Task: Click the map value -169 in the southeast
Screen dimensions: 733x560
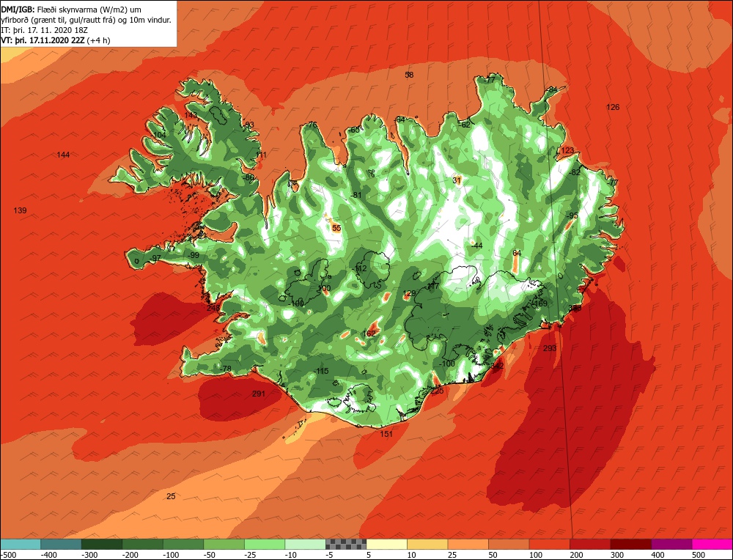Action: pos(539,304)
